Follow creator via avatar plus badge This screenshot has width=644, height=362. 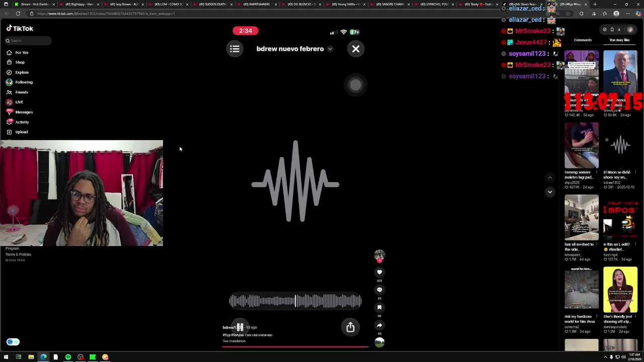tap(379, 260)
